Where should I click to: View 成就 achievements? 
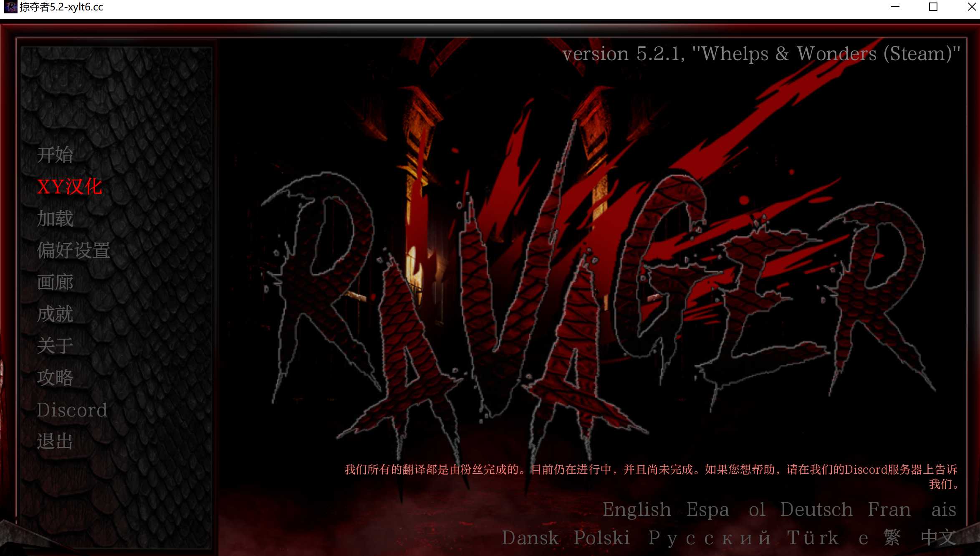[x=56, y=315]
